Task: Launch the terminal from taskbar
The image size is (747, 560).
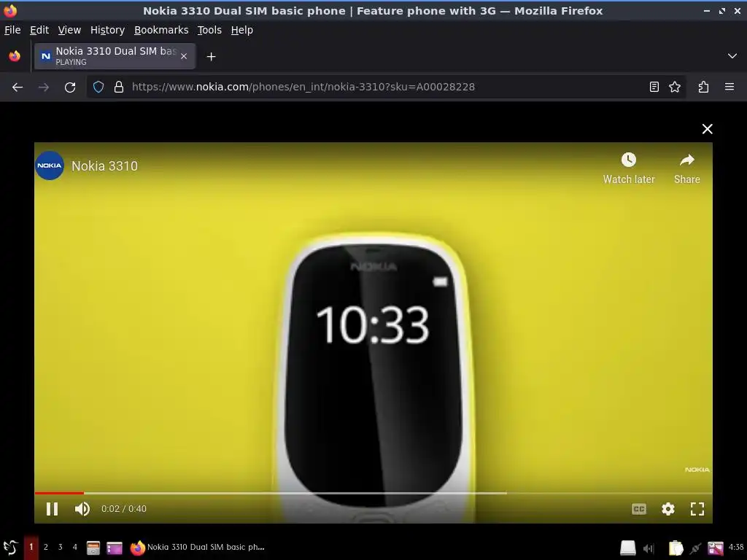Action: [x=115, y=548]
